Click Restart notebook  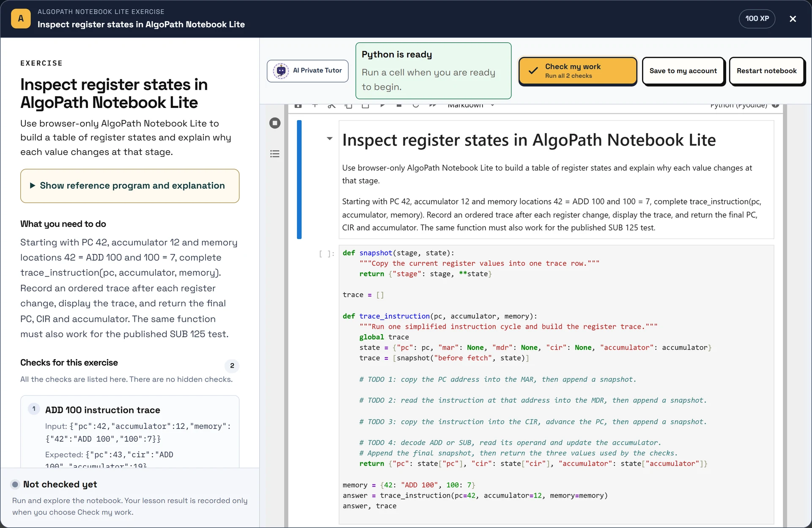766,71
